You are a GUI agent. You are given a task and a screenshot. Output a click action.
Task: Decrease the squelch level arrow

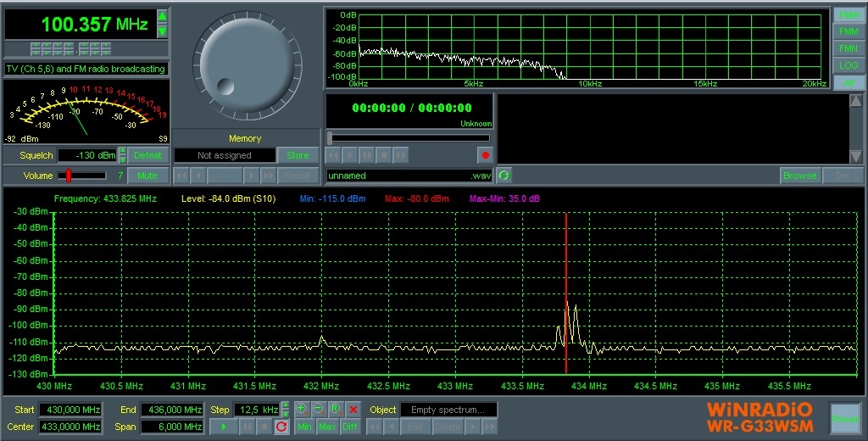(x=123, y=159)
